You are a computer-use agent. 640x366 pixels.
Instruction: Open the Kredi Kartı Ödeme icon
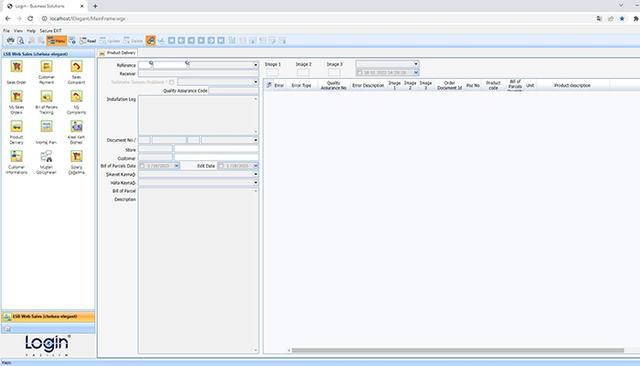76,126
